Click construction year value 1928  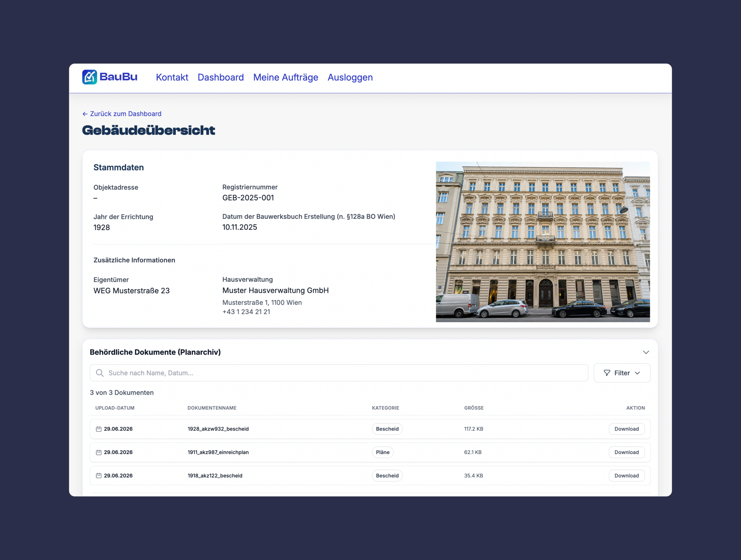click(102, 227)
